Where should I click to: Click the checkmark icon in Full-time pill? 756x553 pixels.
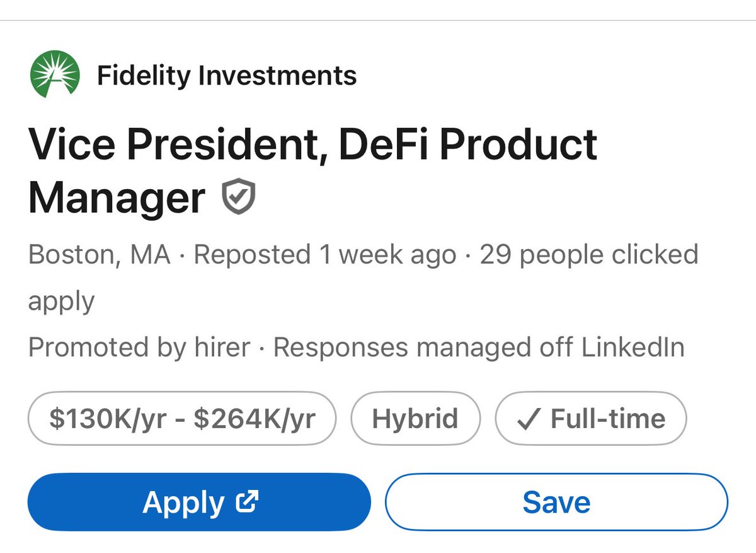pyautogui.click(x=527, y=419)
